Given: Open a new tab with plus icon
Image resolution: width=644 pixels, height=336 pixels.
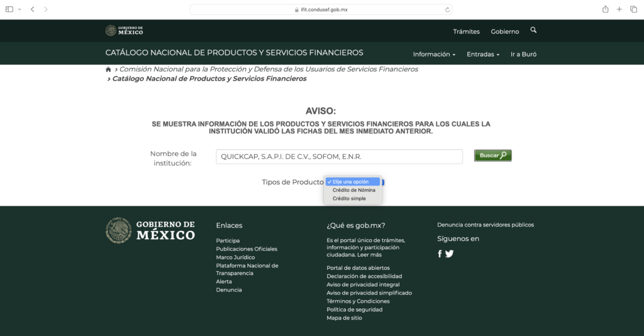Looking at the screenshot, I should click(x=619, y=9).
